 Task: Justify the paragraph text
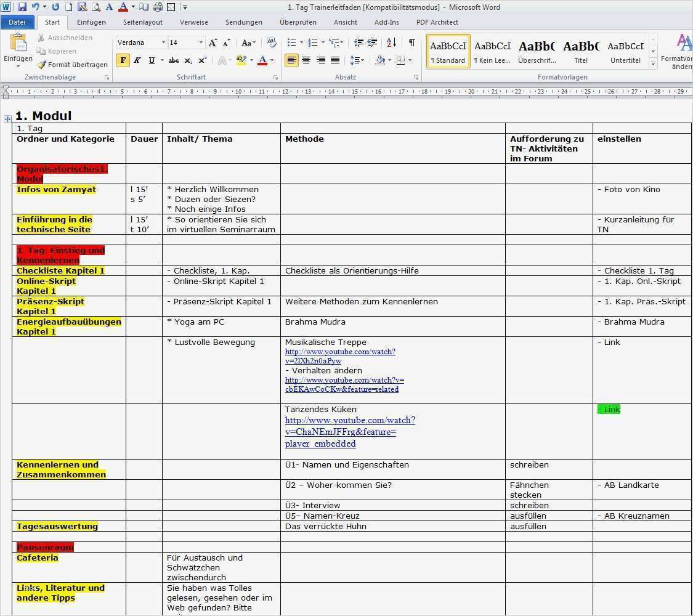[x=335, y=60]
